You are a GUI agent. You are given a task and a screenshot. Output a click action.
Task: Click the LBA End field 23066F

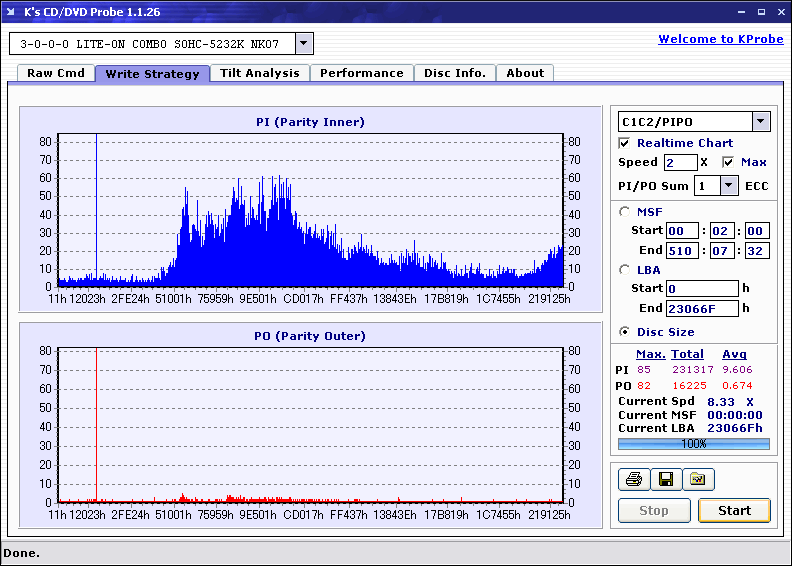[702, 308]
